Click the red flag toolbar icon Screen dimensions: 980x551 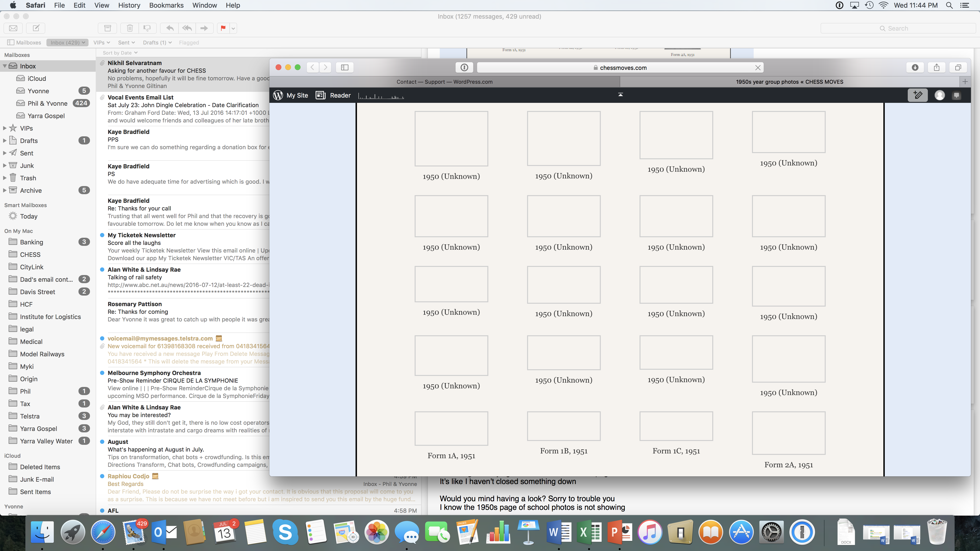click(223, 28)
